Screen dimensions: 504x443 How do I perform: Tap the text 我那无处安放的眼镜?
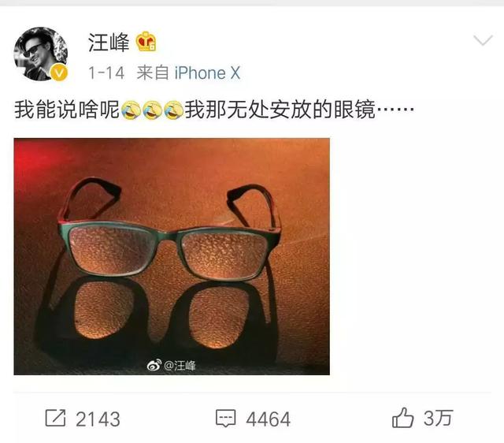280,110
